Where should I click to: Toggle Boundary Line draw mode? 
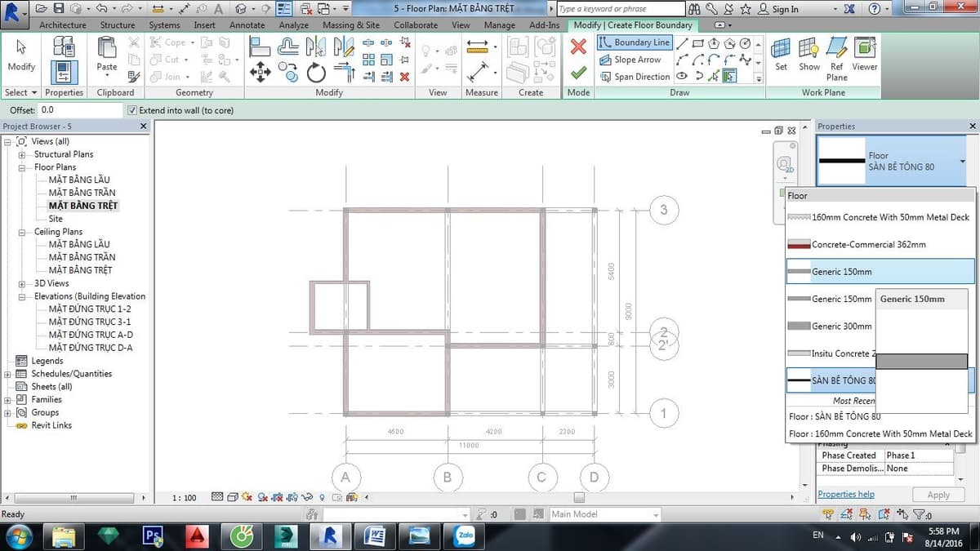click(x=635, y=42)
